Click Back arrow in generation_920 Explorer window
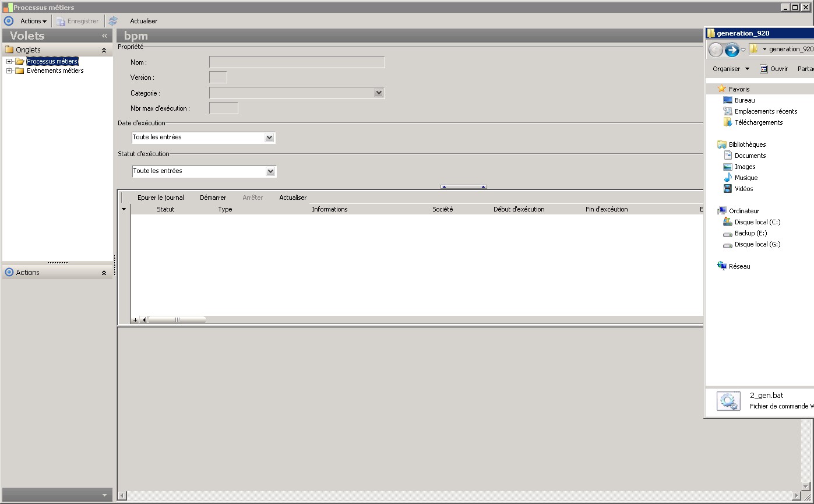 [x=716, y=50]
